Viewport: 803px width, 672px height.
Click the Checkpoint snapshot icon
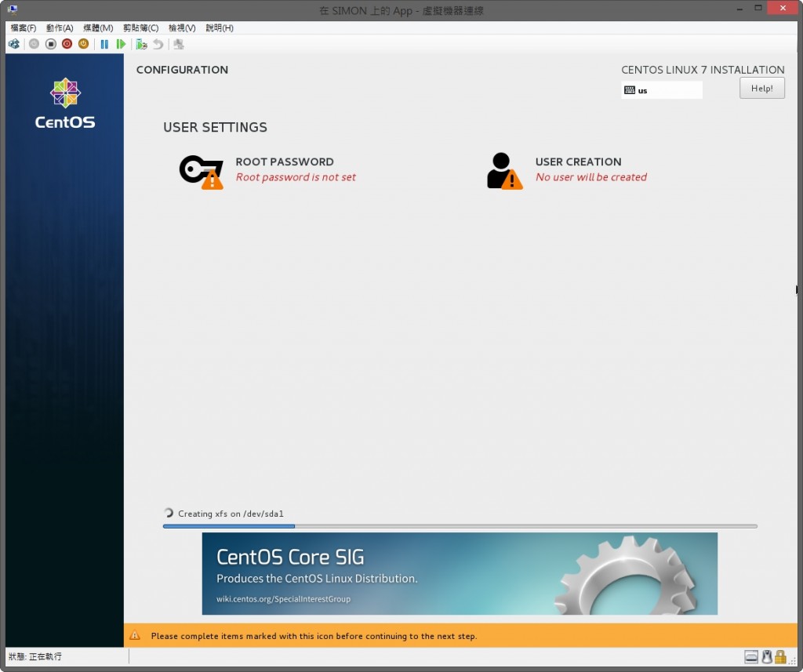(x=141, y=44)
